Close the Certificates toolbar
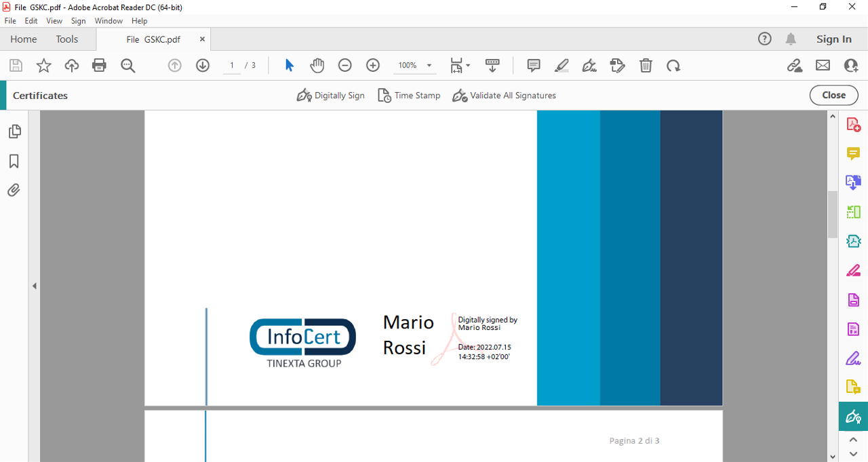 tap(833, 96)
